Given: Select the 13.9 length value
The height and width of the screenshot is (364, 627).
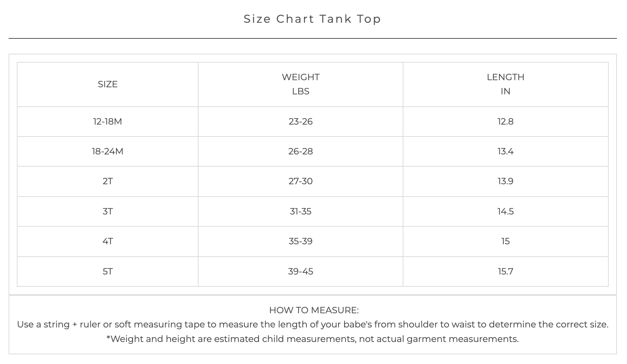Looking at the screenshot, I should coord(505,181).
